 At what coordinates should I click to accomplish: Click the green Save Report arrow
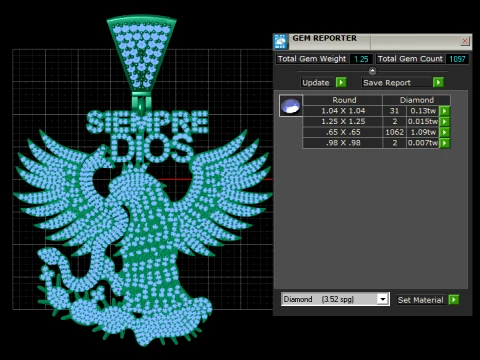point(438,82)
